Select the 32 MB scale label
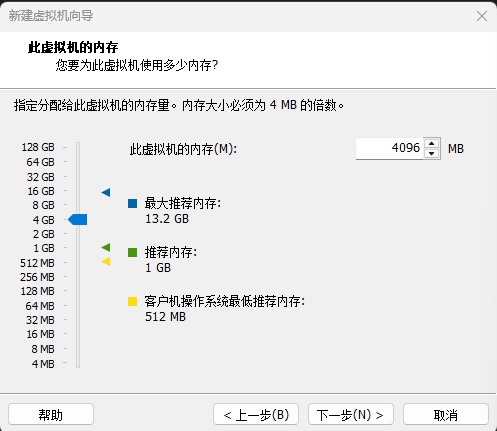This screenshot has width=497, height=431. [x=40, y=320]
